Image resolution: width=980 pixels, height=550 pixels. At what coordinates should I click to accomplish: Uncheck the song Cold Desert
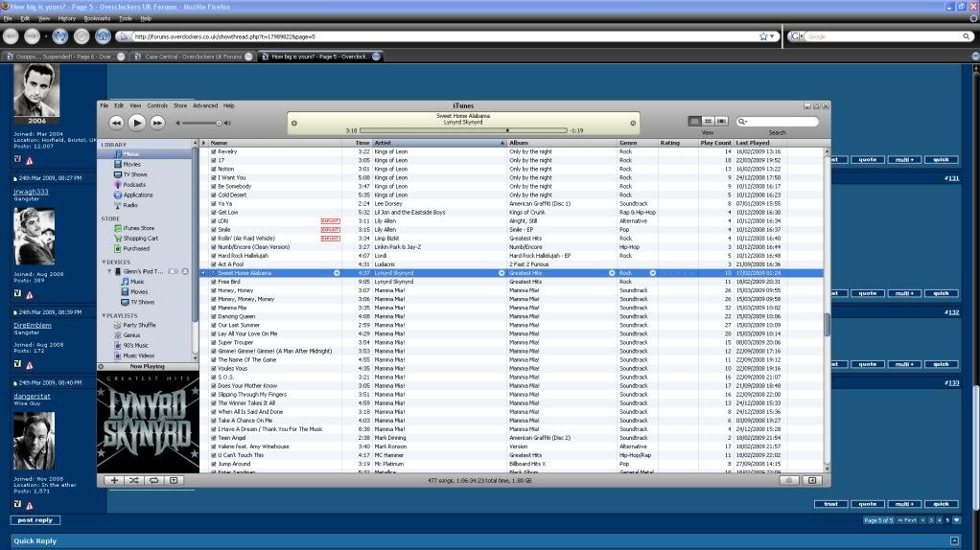click(x=214, y=195)
